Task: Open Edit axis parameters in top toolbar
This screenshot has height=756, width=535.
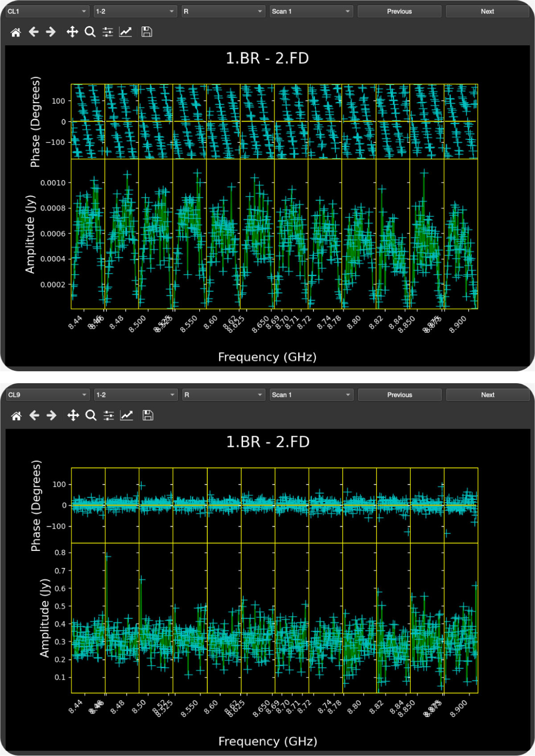Action: 125,32
